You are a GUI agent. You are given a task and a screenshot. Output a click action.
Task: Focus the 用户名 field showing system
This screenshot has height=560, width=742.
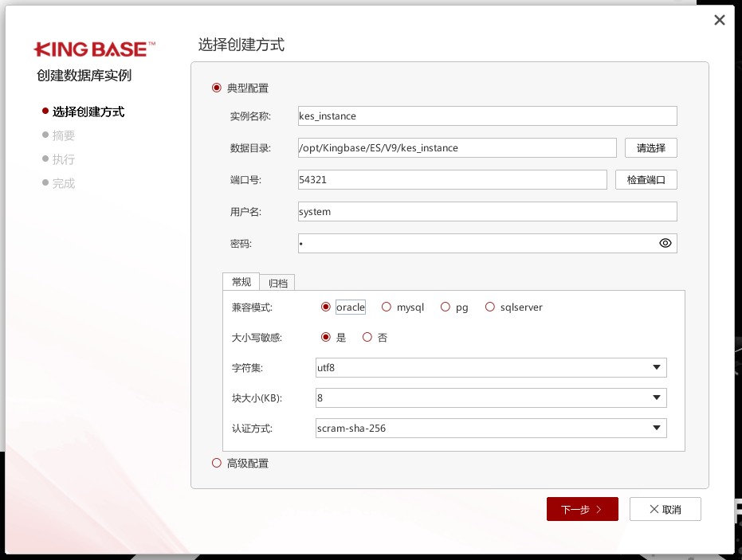488,211
